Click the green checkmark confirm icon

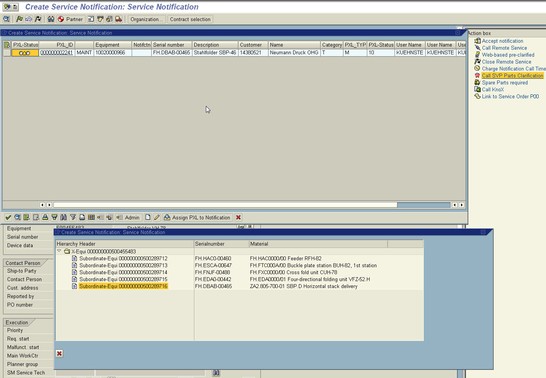(x=8, y=217)
